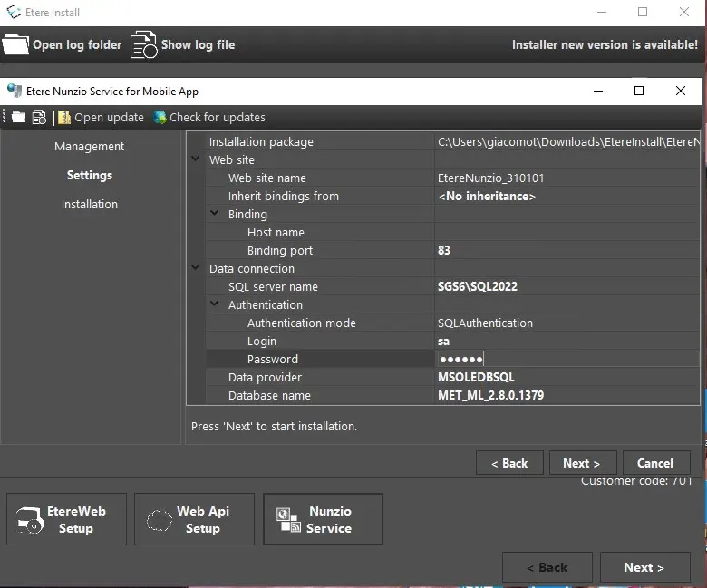Launch Web Api Setup
The image size is (707, 588).
[194, 519]
